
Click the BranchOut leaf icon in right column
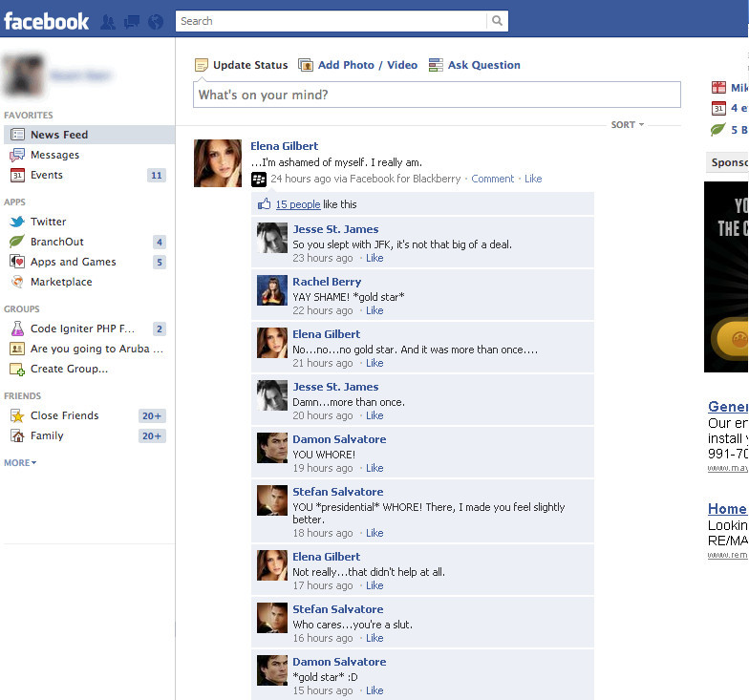(x=718, y=130)
